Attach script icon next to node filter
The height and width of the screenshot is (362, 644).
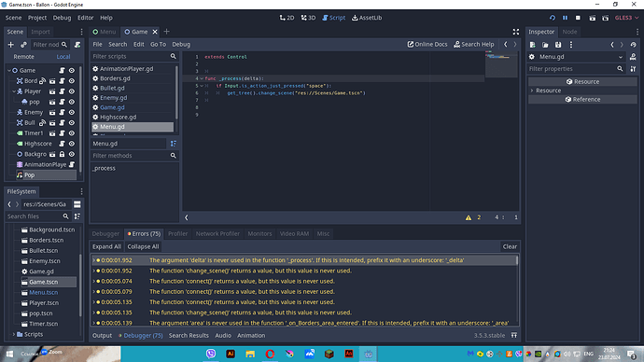click(x=77, y=45)
